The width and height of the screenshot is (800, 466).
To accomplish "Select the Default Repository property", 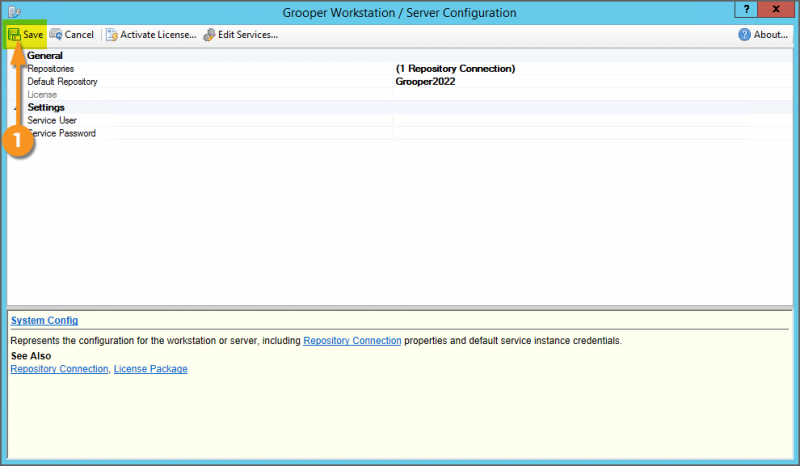I will [x=62, y=82].
